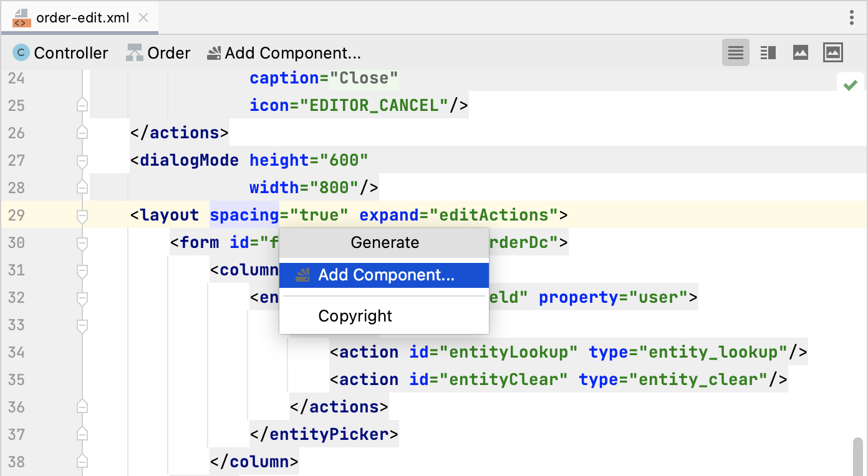Close the order-edit.xml tab
Image resolution: width=868 pixels, height=476 pixels.
(143, 17)
